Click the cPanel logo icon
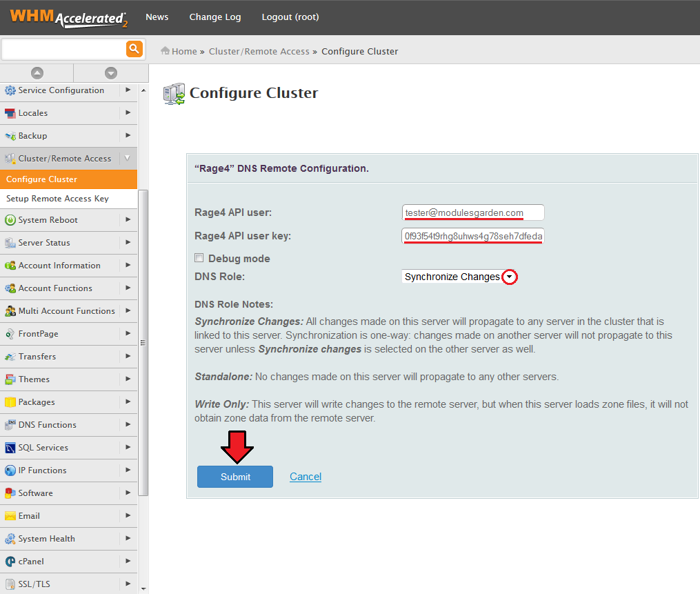The width and height of the screenshot is (700, 594). tap(10, 562)
